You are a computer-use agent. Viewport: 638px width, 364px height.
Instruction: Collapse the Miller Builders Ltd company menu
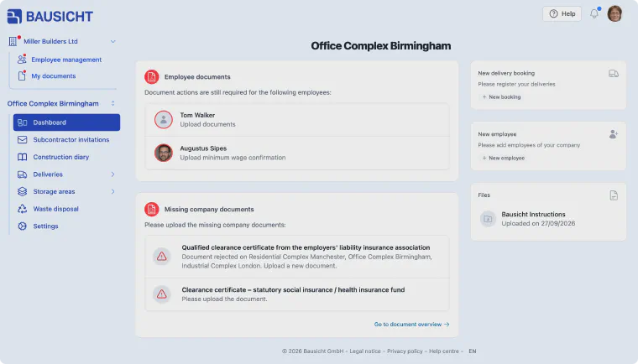[x=112, y=41]
